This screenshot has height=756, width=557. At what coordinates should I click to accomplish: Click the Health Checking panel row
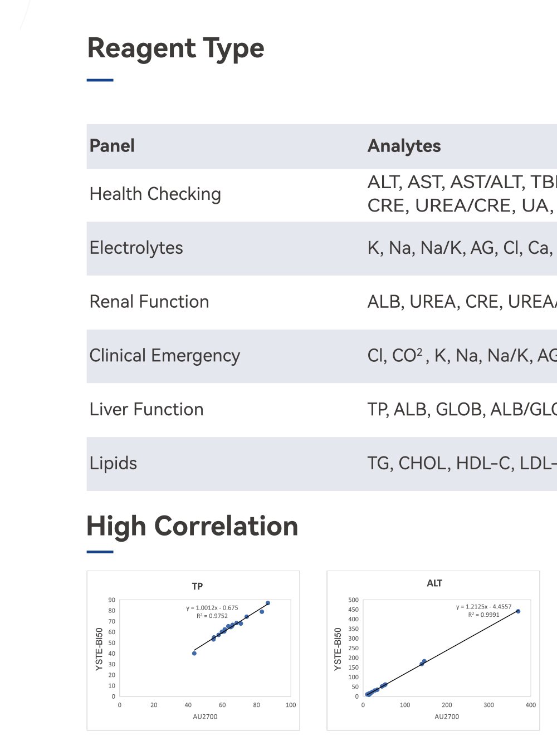point(155,194)
